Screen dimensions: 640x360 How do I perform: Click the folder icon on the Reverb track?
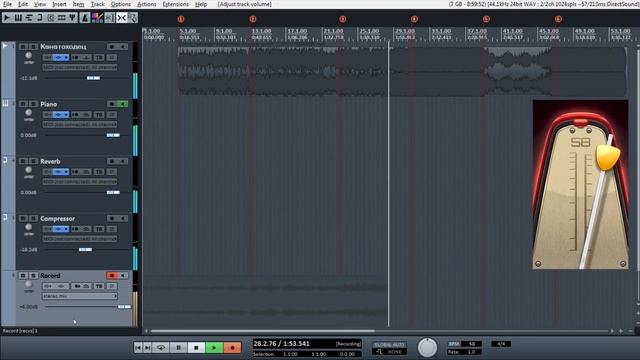(x=5, y=161)
